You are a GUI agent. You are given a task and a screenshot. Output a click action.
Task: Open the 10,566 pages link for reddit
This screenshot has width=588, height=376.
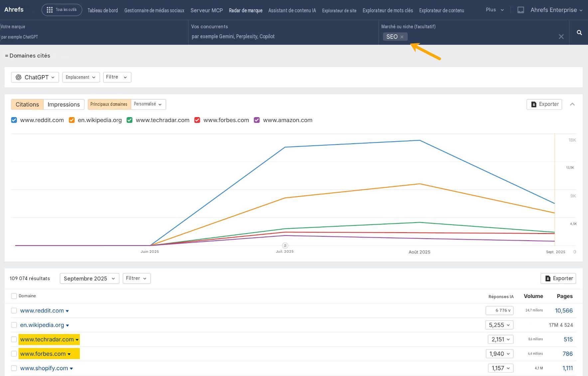click(x=564, y=310)
